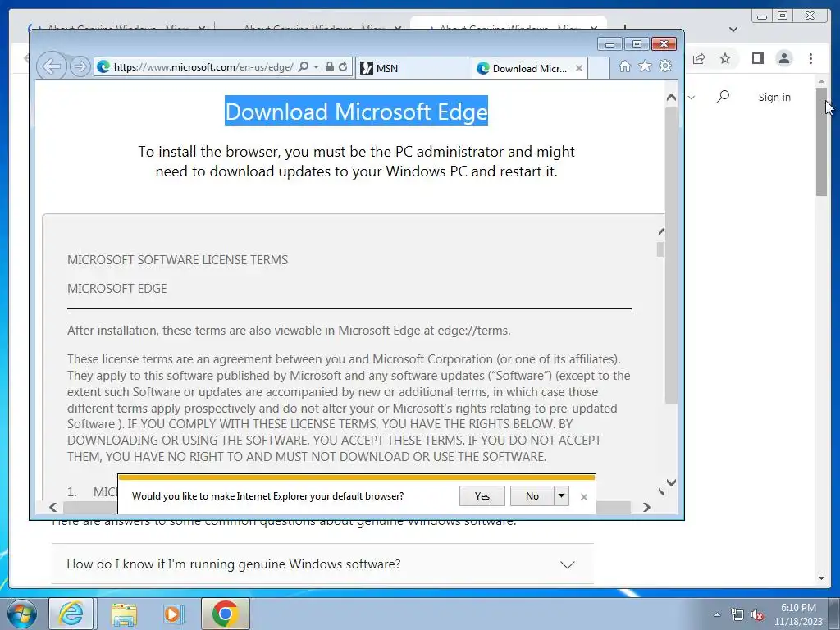This screenshot has width=840, height=630.
Task: Open the address bar autocomplete dropdown arrow
Action: tap(316, 67)
